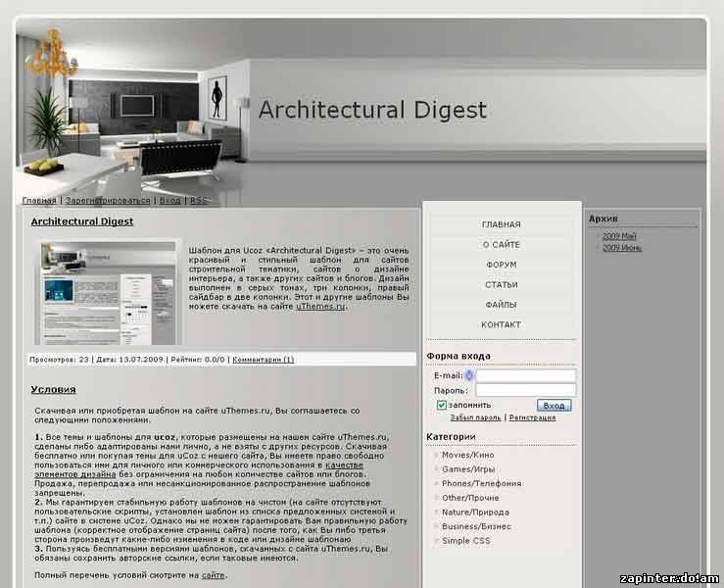Follow the uThemes.ru link in description
Screen dimensions: 724x588
(320, 306)
